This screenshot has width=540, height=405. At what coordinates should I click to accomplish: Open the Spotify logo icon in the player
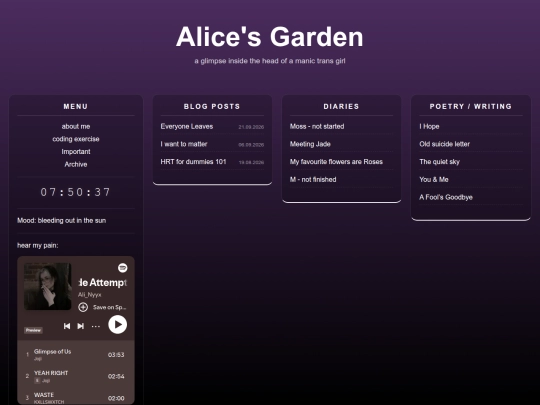click(123, 268)
